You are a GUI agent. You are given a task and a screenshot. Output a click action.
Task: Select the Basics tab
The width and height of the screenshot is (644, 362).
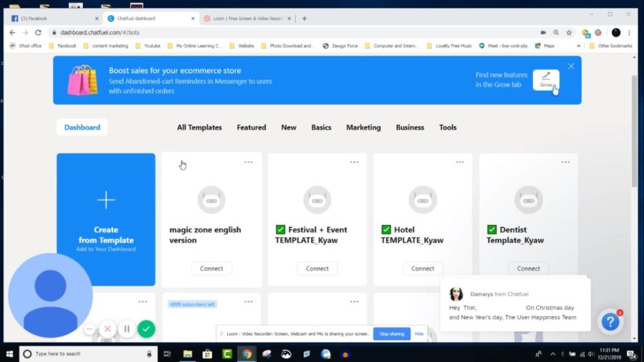[x=321, y=127]
